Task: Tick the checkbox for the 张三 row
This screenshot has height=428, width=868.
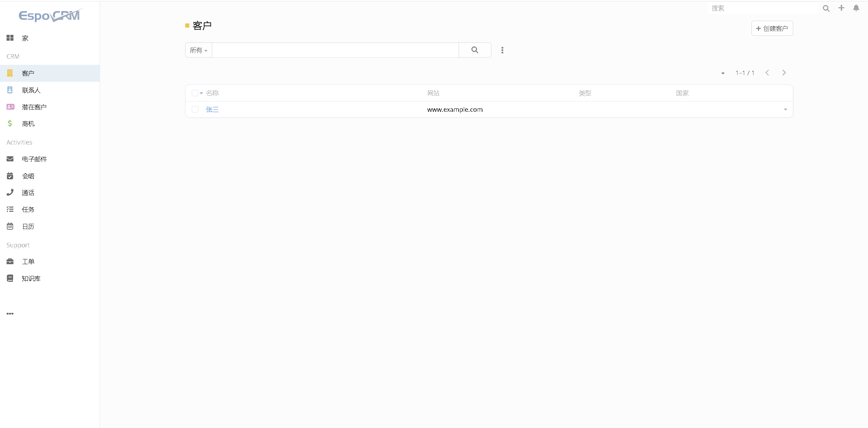Action: click(195, 109)
